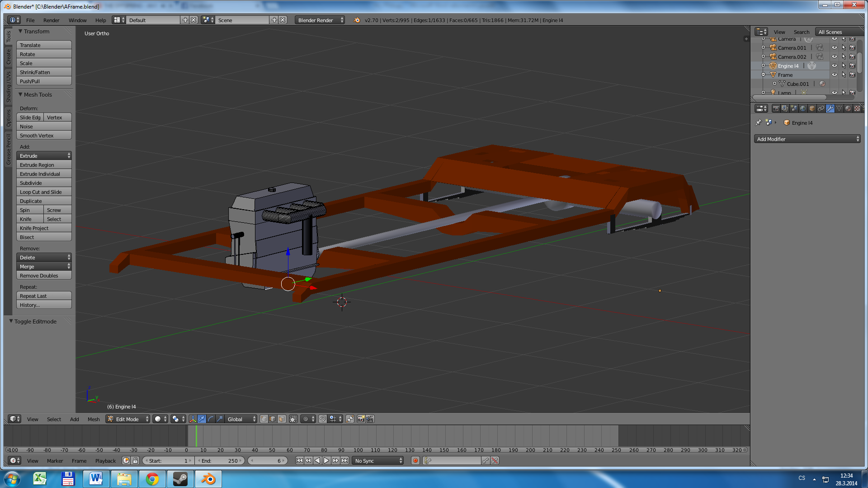Collapse the Frame tree item
This screenshot has height=488, width=868.
tap(764, 75)
